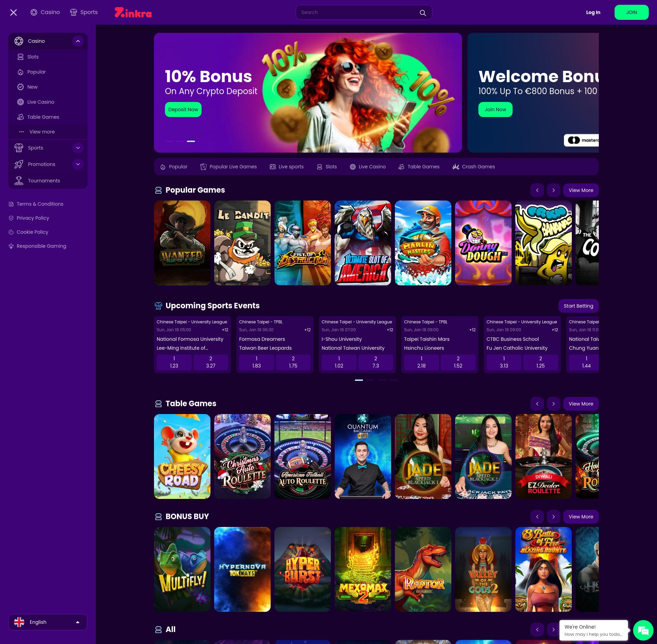657x644 pixels.
Task: Collapse the Casino sidebar section
Action: tap(78, 41)
